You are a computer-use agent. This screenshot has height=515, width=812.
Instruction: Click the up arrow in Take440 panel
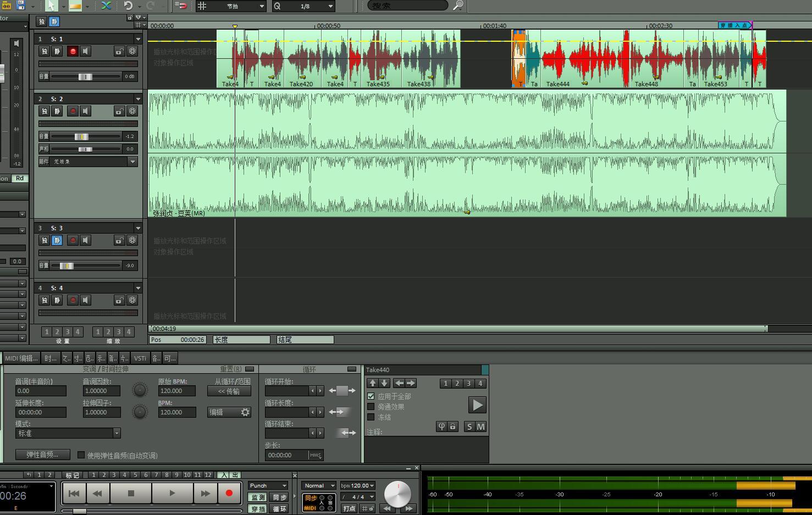(373, 383)
